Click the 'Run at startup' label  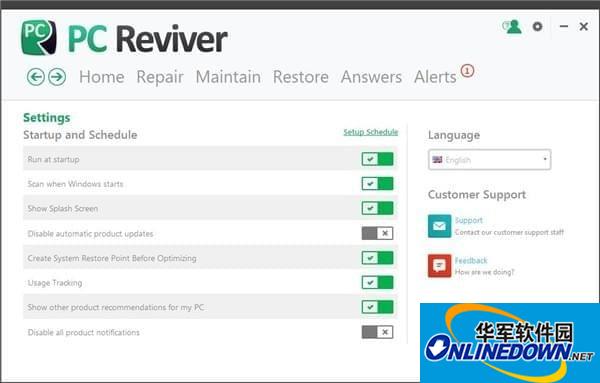54,160
